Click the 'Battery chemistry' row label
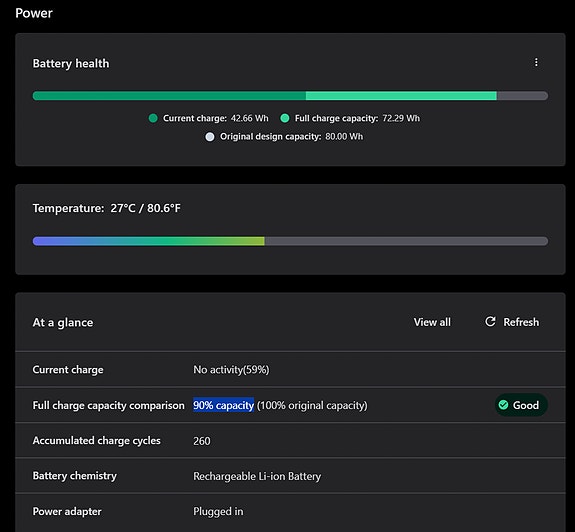The width and height of the screenshot is (575, 532). point(74,476)
